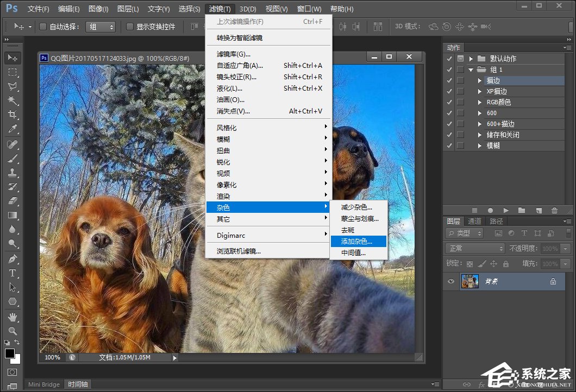
Task: Click the Delete action trash icon
Action: [x=555, y=210]
